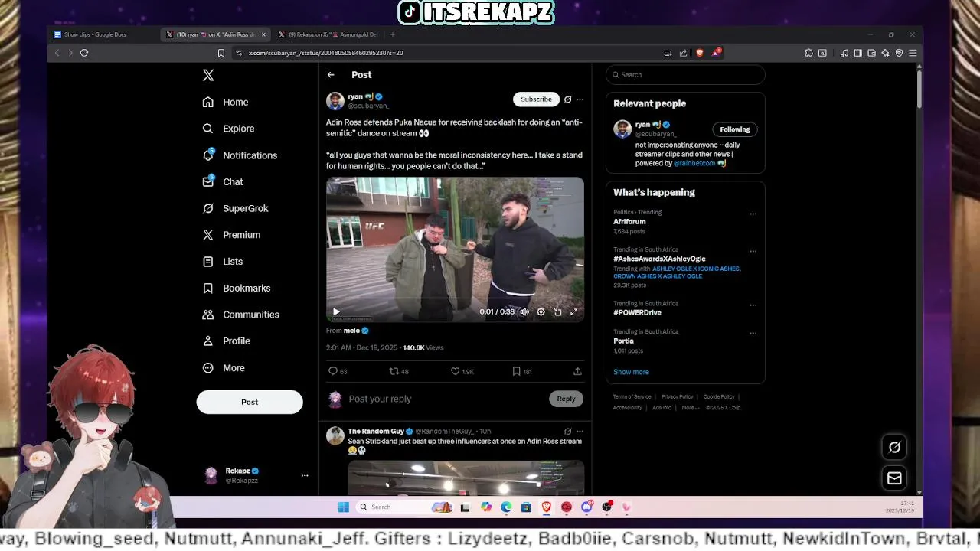Open Lists in the sidebar

click(223, 262)
